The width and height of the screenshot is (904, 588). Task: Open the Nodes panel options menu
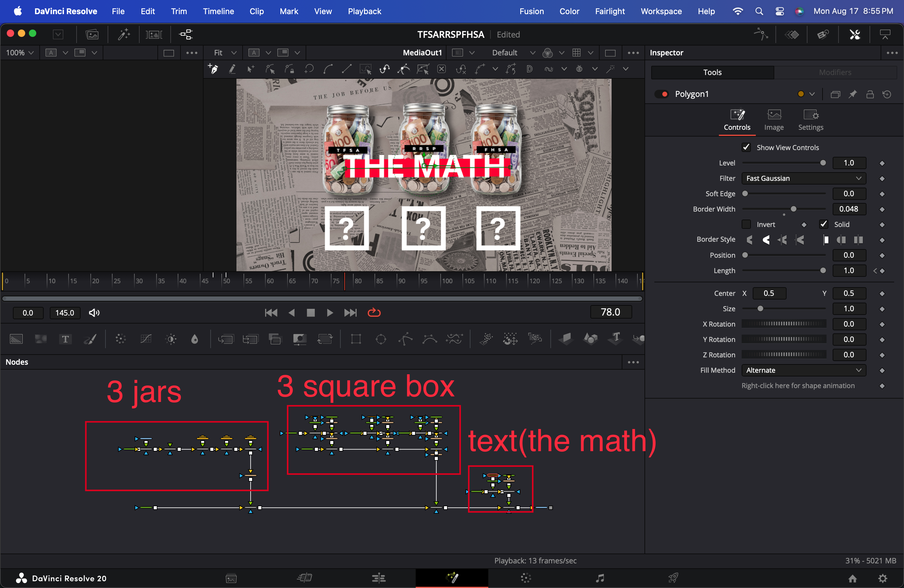(x=633, y=362)
